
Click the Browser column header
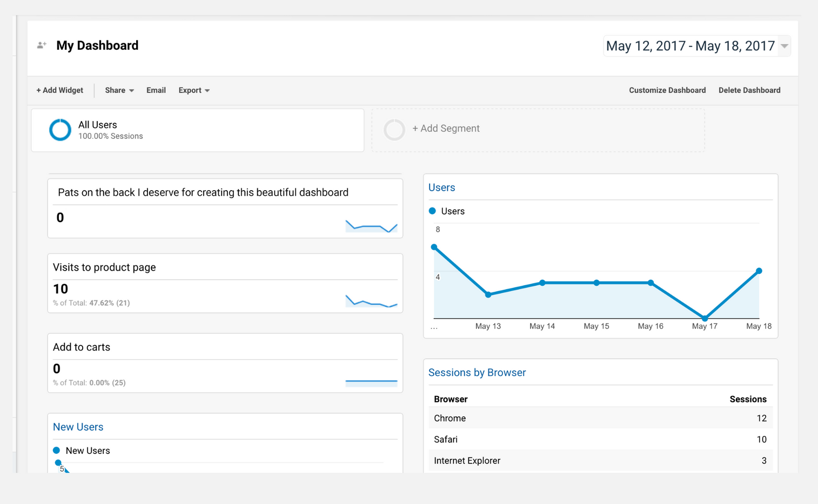click(451, 399)
